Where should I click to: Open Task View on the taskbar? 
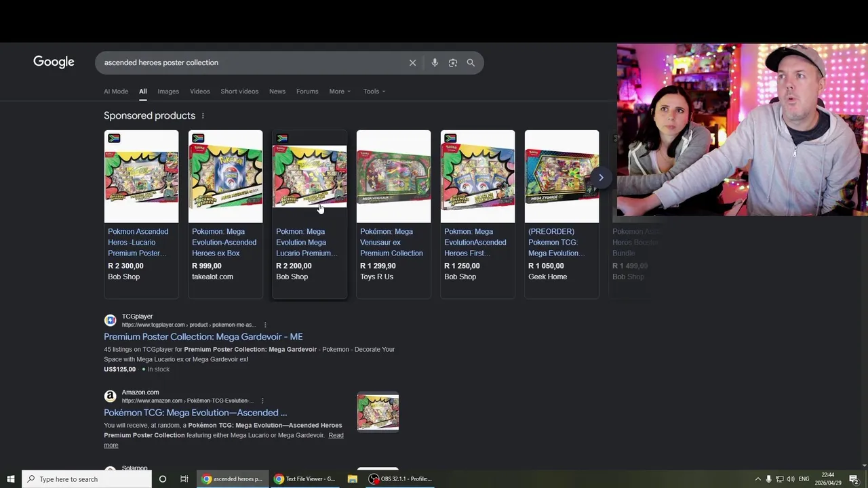184,479
